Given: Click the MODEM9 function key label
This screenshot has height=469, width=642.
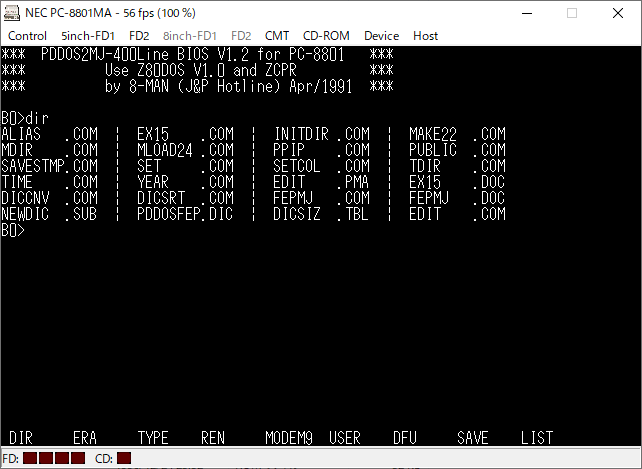Looking at the screenshot, I should coord(289,438).
